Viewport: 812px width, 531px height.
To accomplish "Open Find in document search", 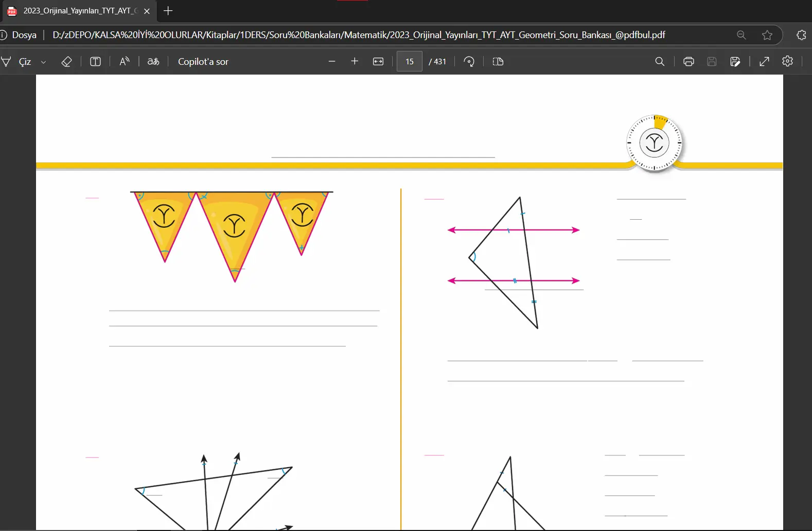I will 660,61.
